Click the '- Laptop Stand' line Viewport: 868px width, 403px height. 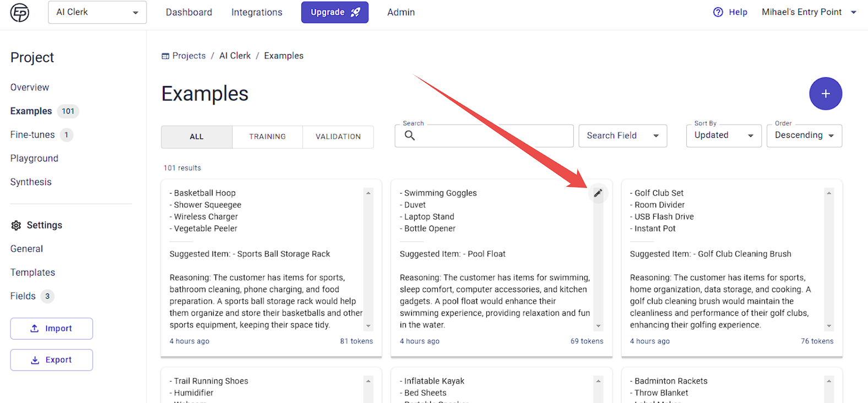pyautogui.click(x=427, y=217)
